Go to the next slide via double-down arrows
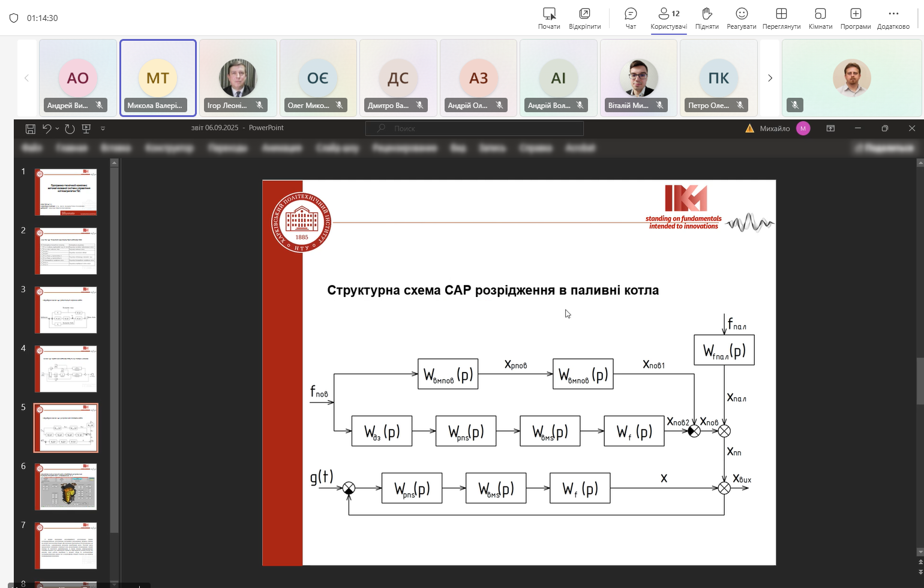The height and width of the screenshot is (588, 924). (920, 572)
